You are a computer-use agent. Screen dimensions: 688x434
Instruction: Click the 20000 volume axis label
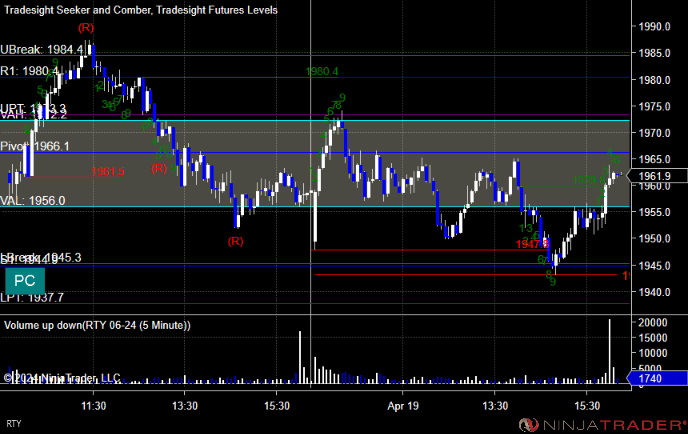(x=652, y=323)
